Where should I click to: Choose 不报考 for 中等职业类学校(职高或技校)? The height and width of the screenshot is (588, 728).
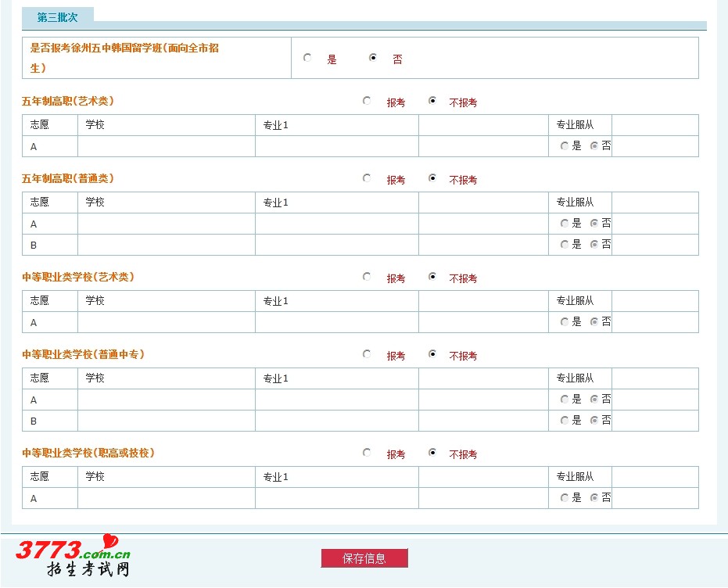tap(432, 453)
